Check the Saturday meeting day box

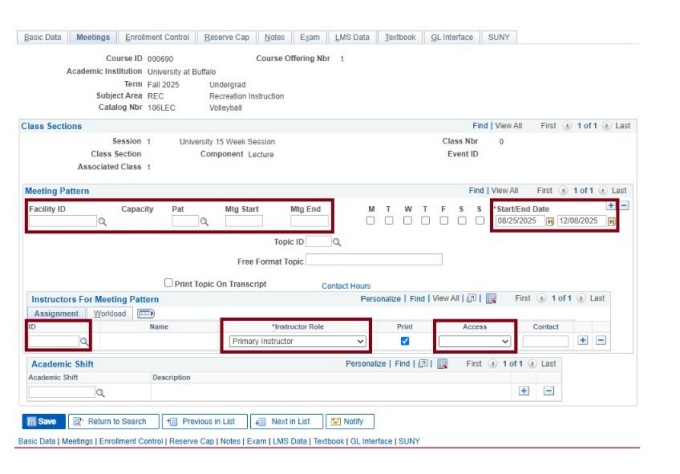click(462, 221)
